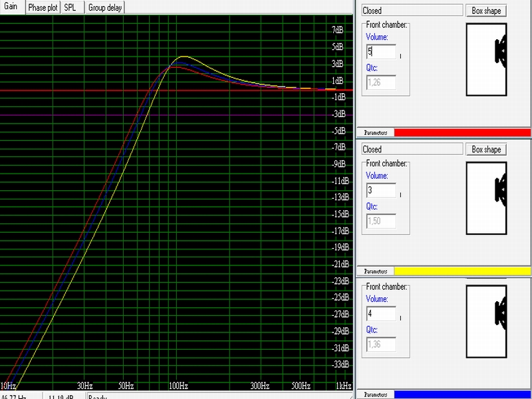Click the yellow curve color bar
This screenshot has height=399, width=532.
click(x=462, y=271)
